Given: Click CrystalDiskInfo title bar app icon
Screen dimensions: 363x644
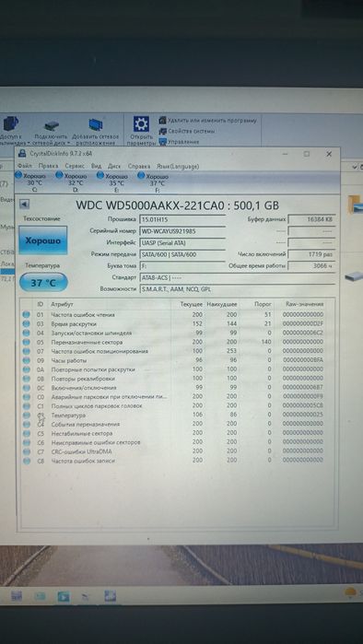Looking at the screenshot, I should click(23, 154).
